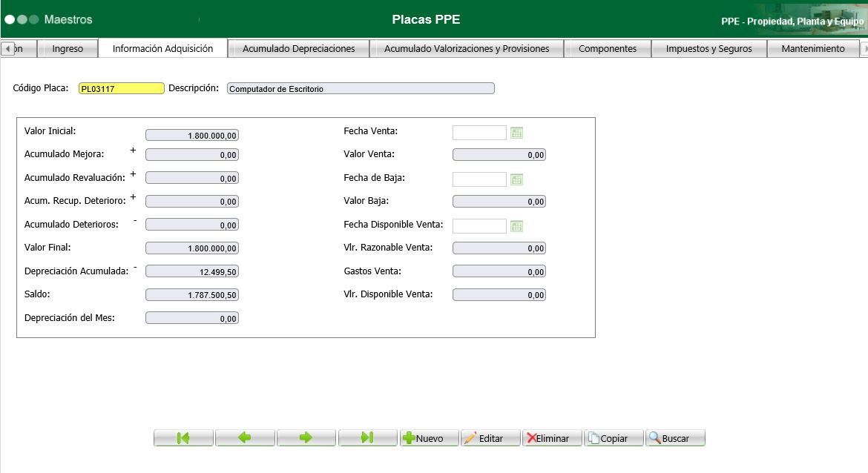Screen dimensions: 868x473
Task: Open Mantenimiento tab
Action: pyautogui.click(x=812, y=49)
